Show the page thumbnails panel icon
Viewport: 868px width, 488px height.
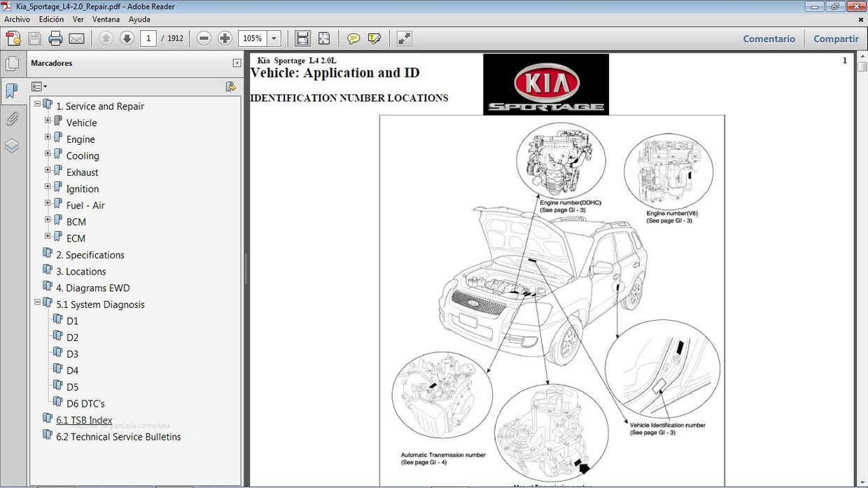tap(13, 62)
